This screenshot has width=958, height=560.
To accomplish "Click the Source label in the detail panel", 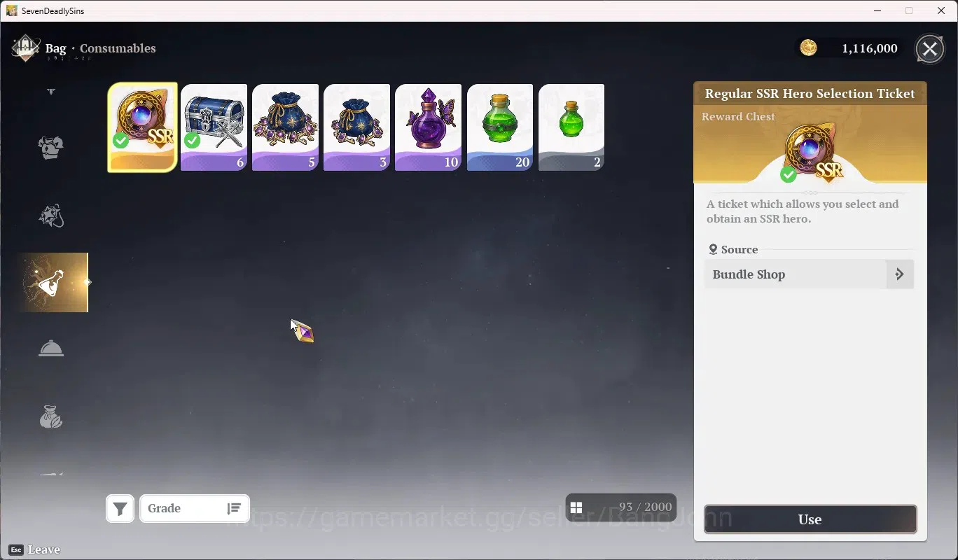I will [740, 249].
